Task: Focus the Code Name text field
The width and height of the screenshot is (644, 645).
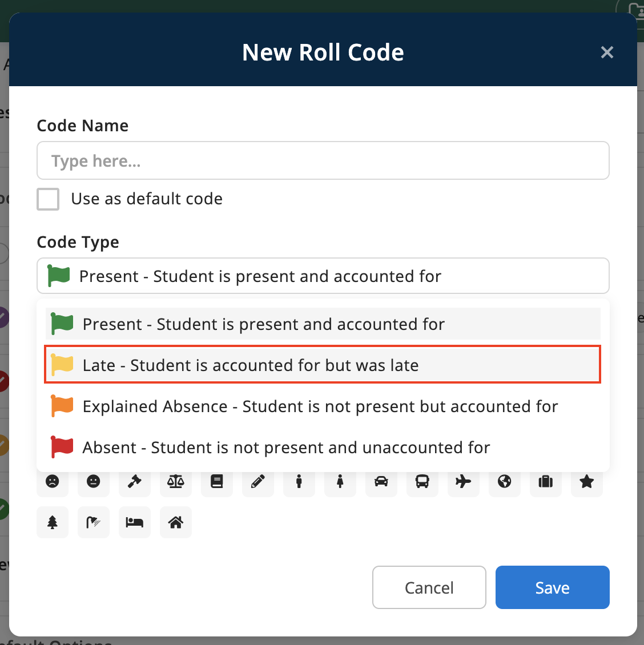Action: coord(323,161)
